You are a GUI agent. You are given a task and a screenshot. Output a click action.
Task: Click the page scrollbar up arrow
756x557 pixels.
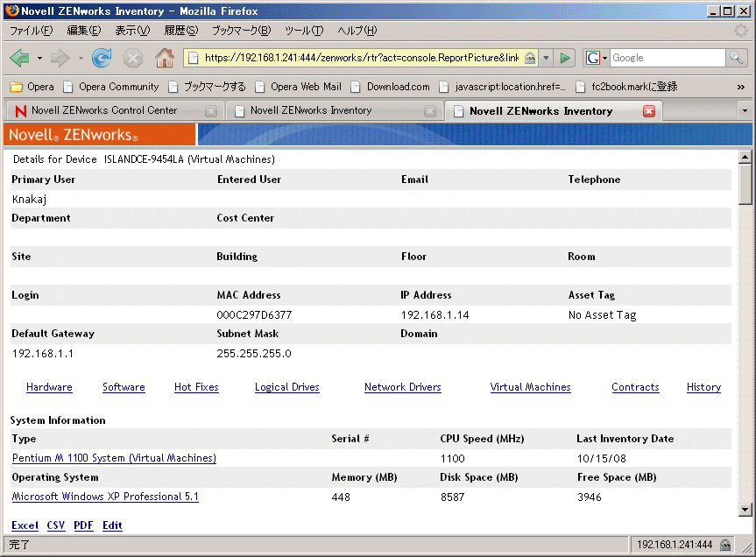click(745, 157)
